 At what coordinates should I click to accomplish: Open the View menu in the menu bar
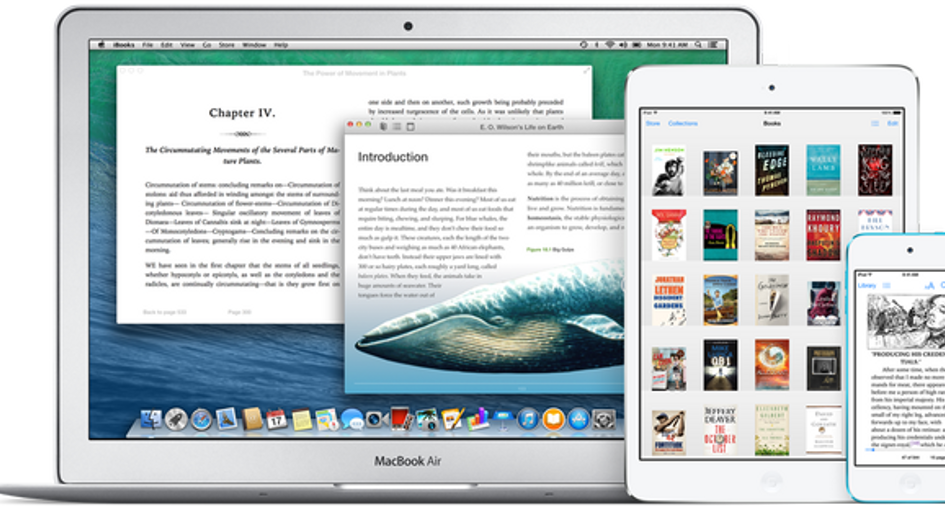click(186, 45)
